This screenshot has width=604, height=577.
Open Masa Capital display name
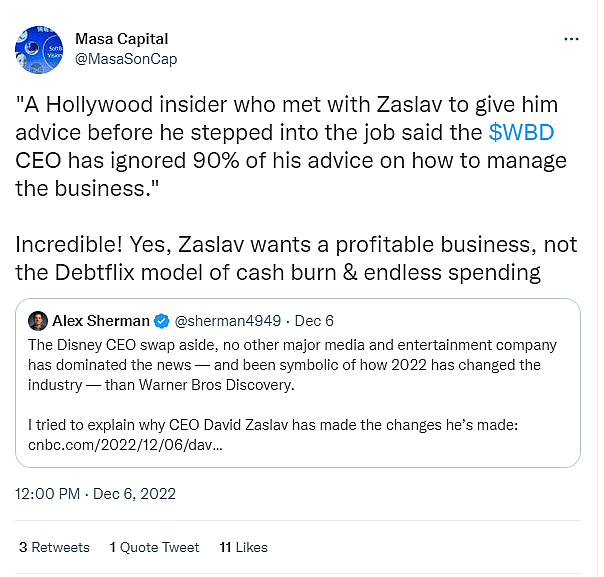(x=121, y=39)
